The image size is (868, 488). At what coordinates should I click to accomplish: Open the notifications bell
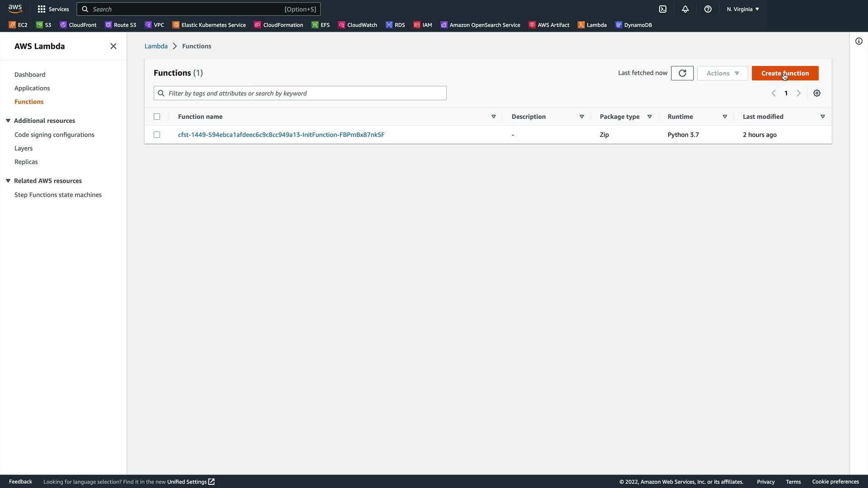point(685,9)
